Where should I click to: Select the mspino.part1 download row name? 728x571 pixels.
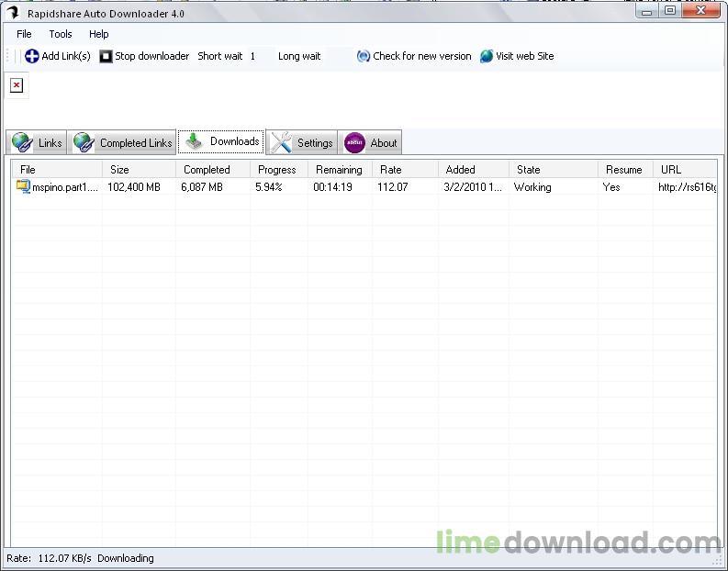[65, 187]
